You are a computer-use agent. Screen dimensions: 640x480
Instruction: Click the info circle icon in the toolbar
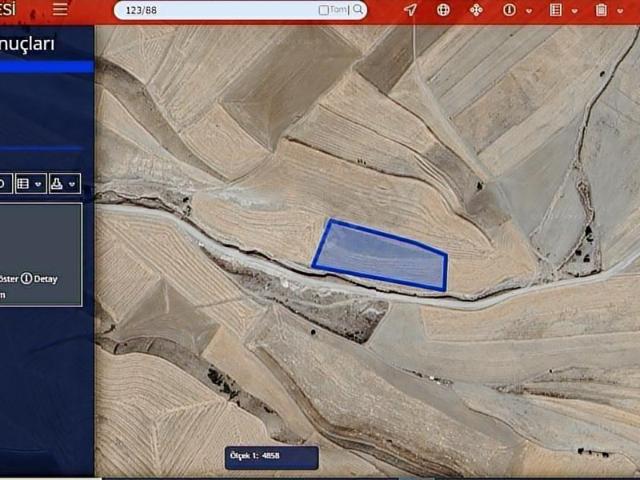point(509,10)
